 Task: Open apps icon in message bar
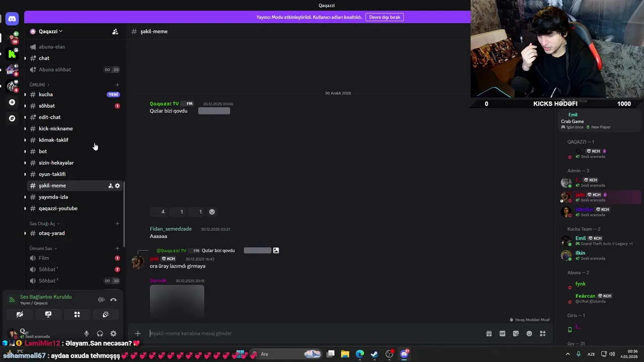coord(542,333)
